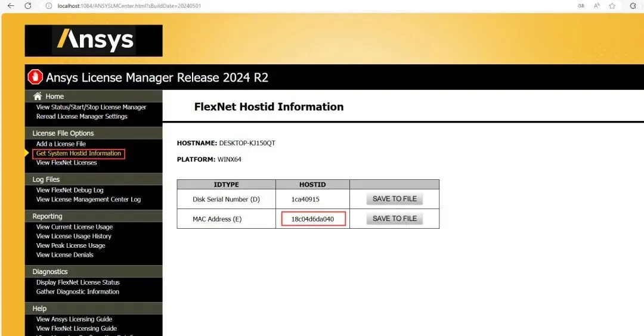The image size is (644, 336).
Task: Select Gather Diagnostic Information
Action: tap(78, 292)
